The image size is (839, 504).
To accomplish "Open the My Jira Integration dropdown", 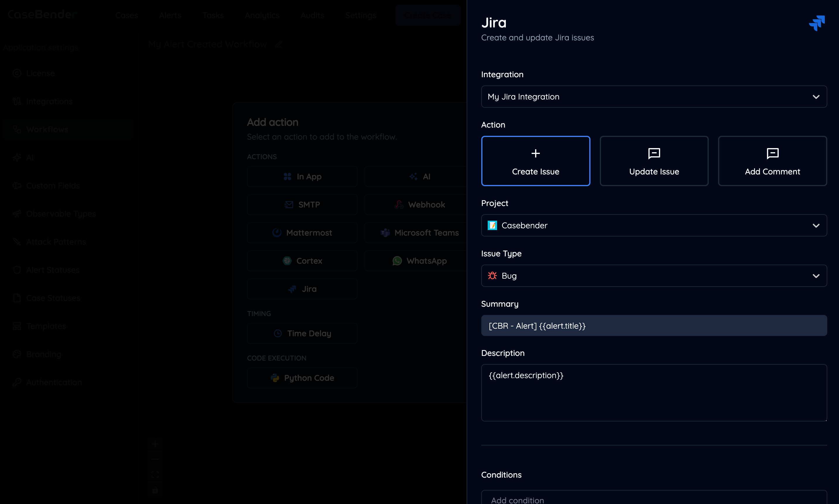I will 653,97.
